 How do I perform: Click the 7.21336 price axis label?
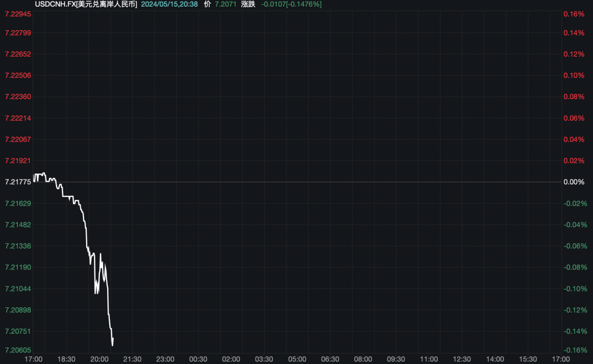pos(18,246)
